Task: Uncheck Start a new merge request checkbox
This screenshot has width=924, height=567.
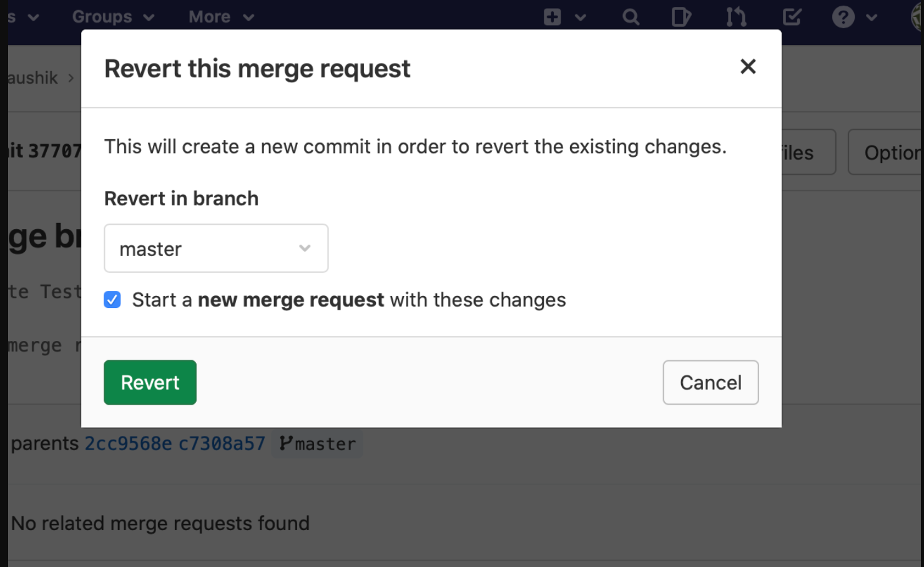Action: coord(112,300)
